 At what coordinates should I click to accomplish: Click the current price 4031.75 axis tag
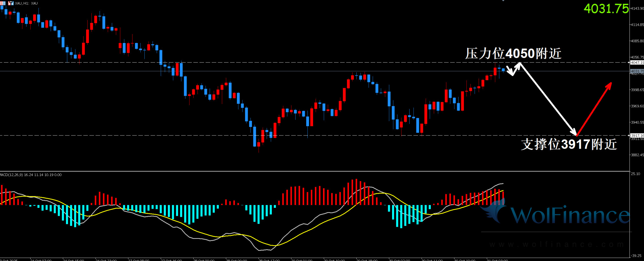pyautogui.click(x=637, y=71)
